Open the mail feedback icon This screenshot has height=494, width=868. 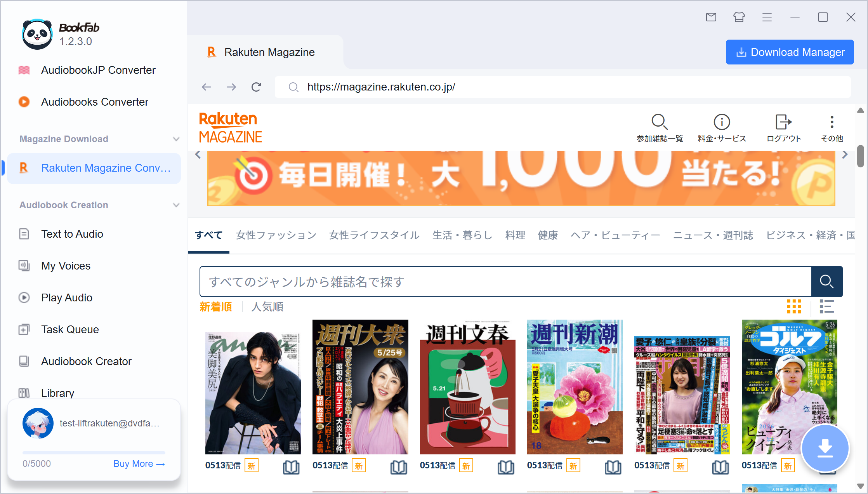[x=711, y=17]
